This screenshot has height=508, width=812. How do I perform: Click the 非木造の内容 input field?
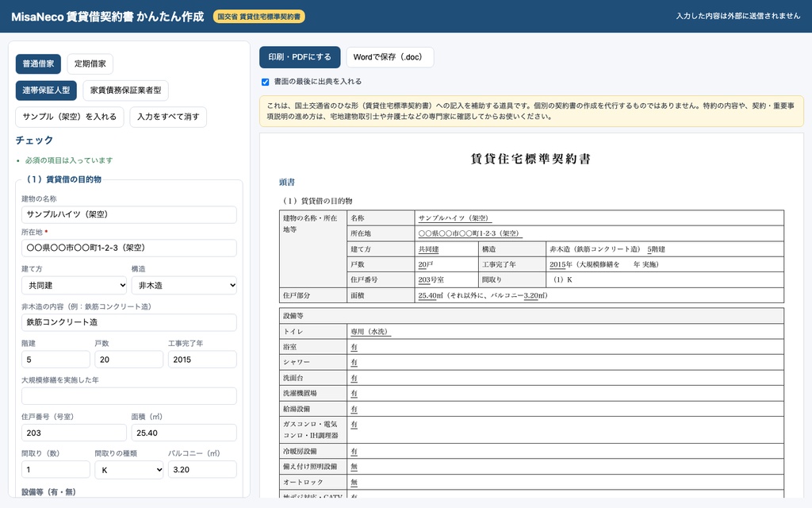[x=129, y=322]
